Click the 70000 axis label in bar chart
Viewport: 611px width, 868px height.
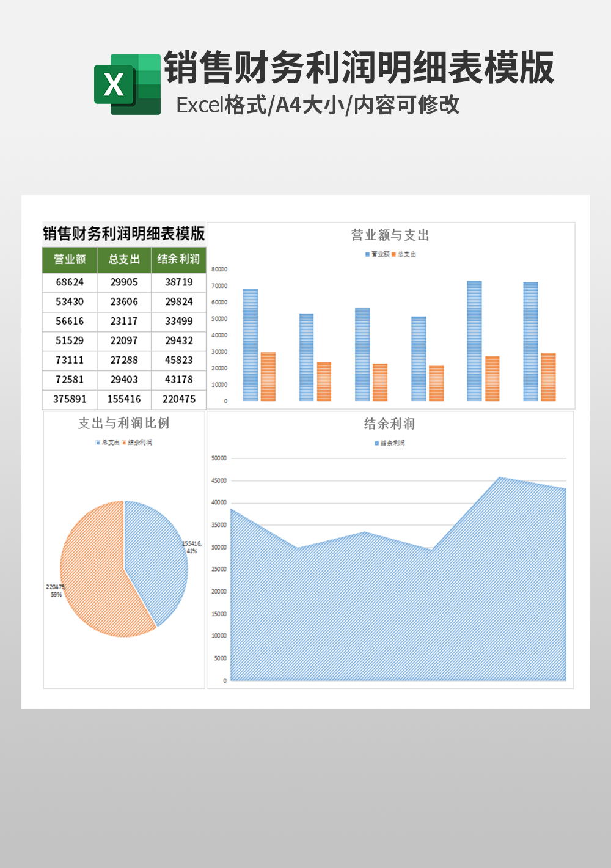point(219,286)
